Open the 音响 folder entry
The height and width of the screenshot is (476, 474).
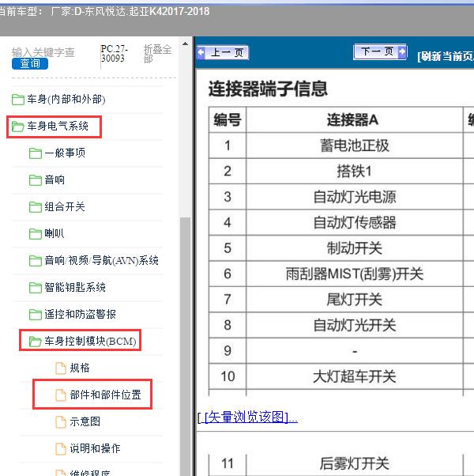pos(55,180)
